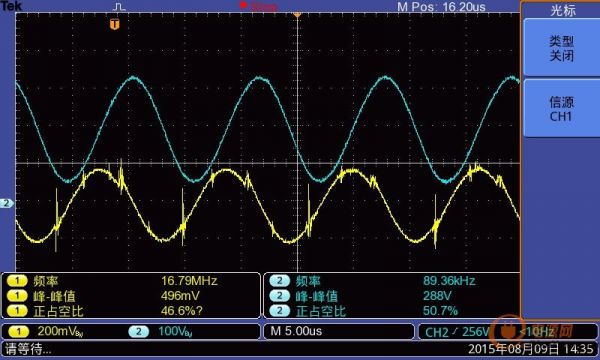Click CH2 badge next to 100V scale
This screenshot has width=600, height=360.
coord(139,331)
